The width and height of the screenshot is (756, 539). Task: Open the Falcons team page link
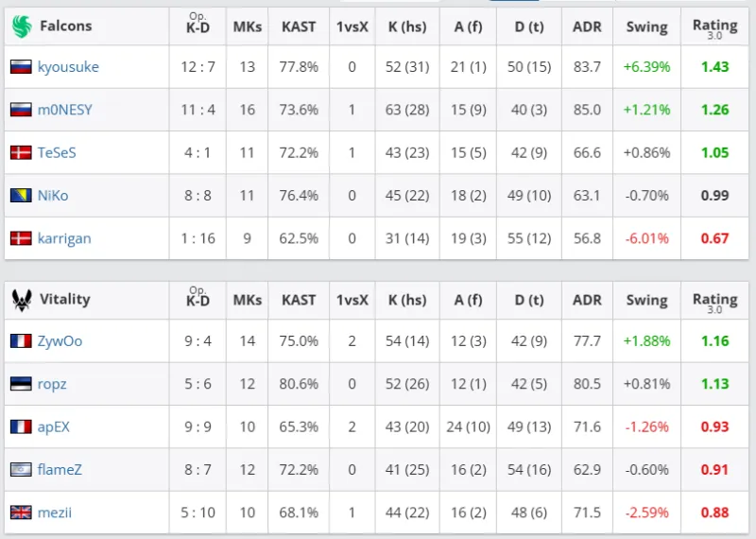[65, 26]
